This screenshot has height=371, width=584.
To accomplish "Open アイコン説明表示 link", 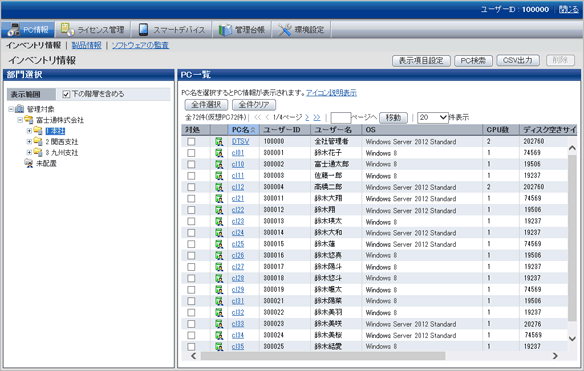I will pos(331,93).
